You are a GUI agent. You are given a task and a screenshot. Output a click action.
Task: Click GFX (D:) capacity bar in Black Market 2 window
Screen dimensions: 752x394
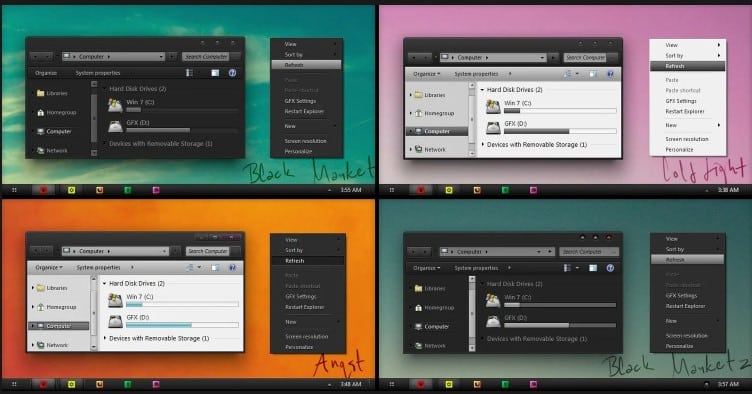tap(560, 325)
